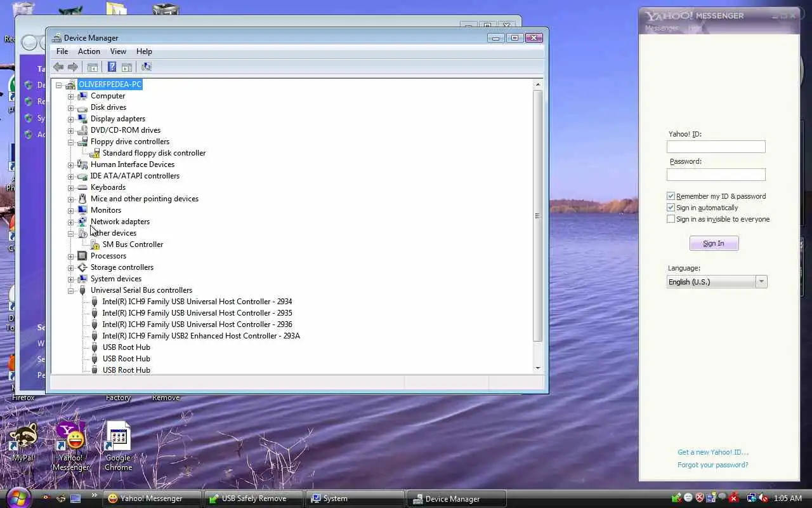Click the blue Help question-mark toolbar icon

click(x=112, y=67)
